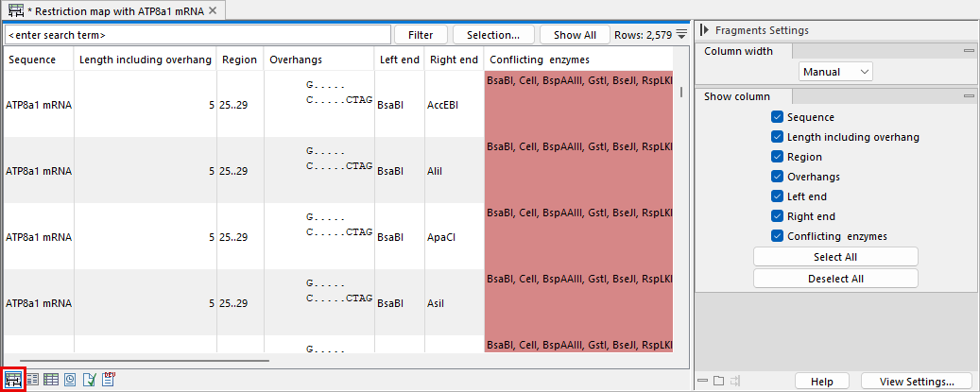Open Help for Fragments Settings
980x392 pixels.
822,382
